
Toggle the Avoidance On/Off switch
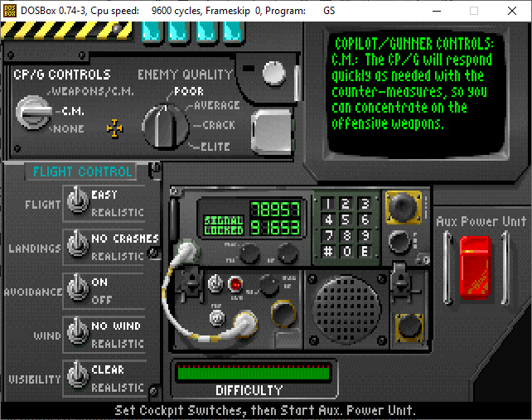[x=78, y=287]
